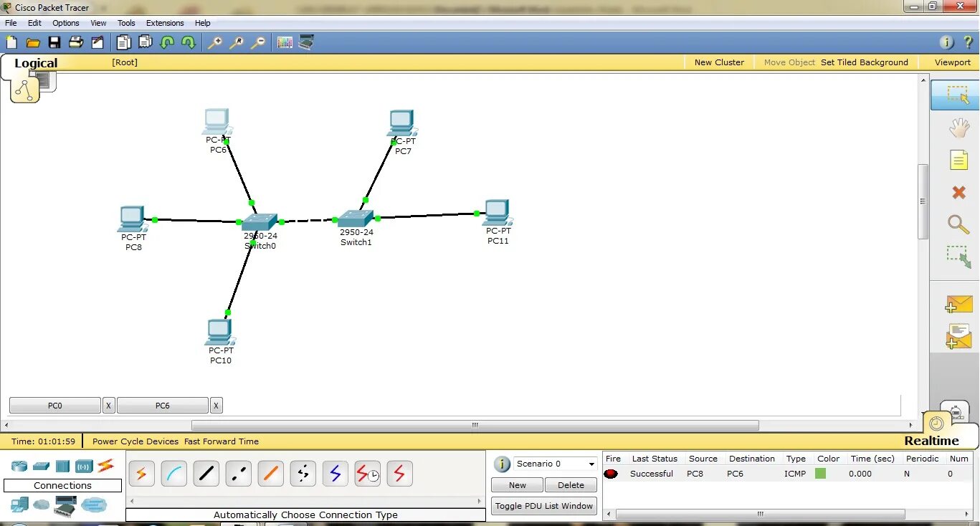Open the Extensions menu

click(x=165, y=22)
